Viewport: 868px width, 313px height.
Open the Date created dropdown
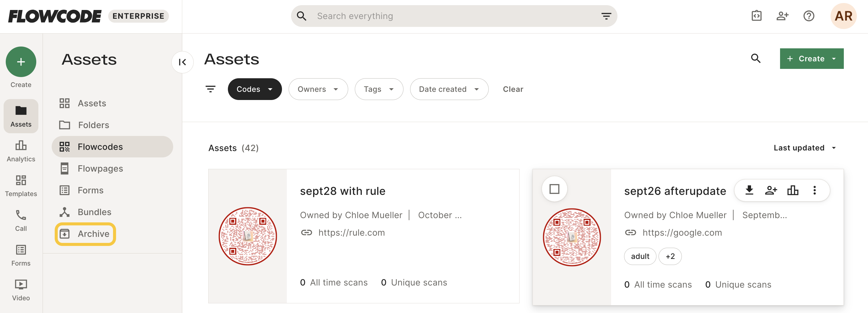449,89
